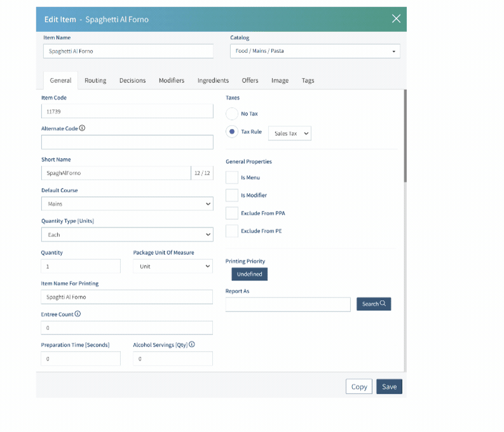Click the Alcohol Servings info icon
This screenshot has width=504, height=432.
click(192, 344)
